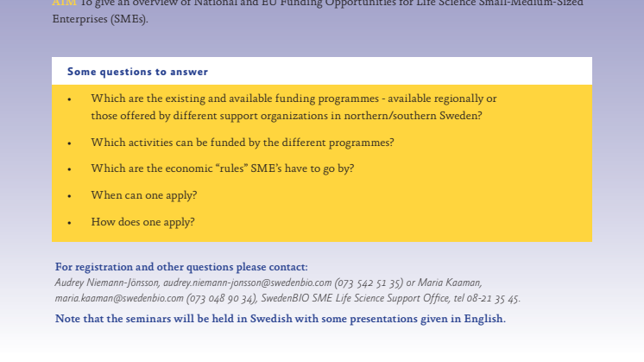Click the note about seminars held in Swedish

click(280, 319)
